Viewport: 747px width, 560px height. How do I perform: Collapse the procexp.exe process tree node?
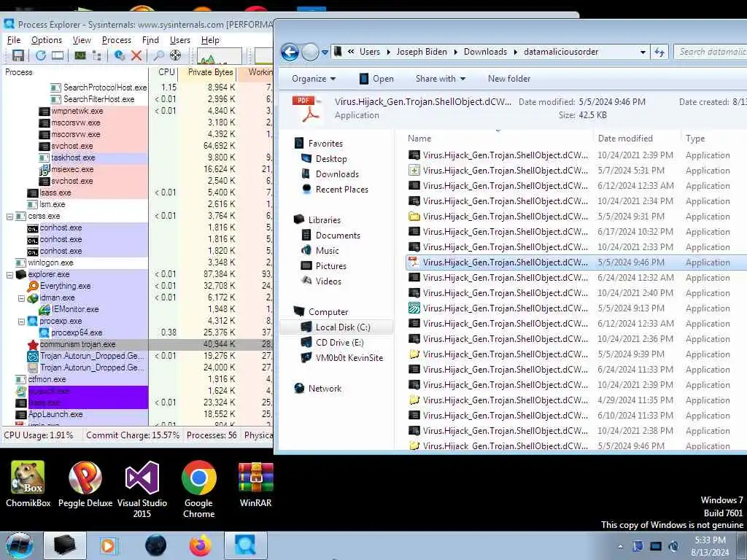21,322
